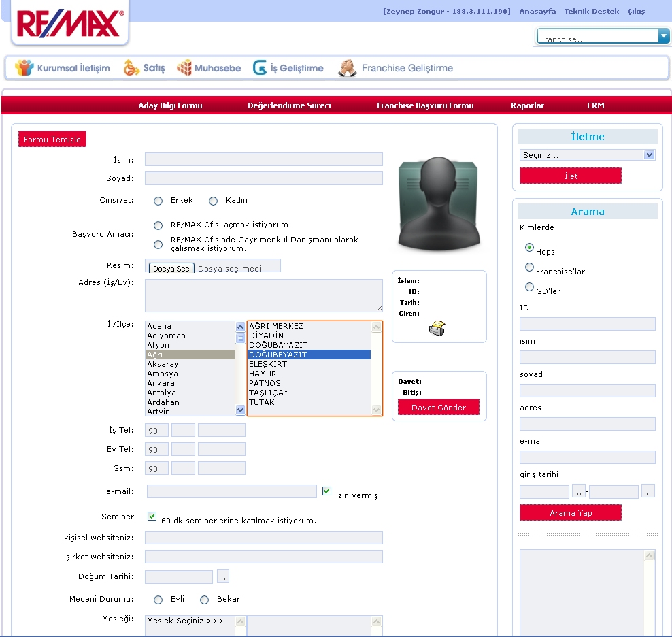This screenshot has height=637, width=672.
Task: Select Hepsi in Kimlerde search
Action: (x=529, y=248)
